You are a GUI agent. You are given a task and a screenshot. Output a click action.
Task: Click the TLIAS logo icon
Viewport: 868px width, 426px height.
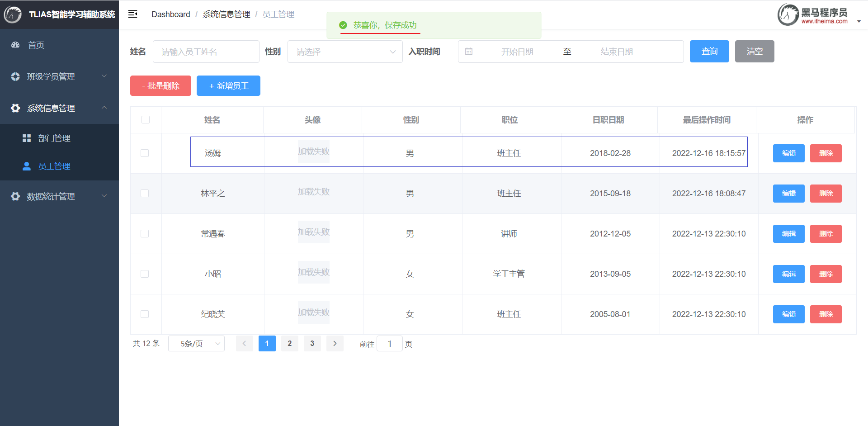click(x=13, y=14)
